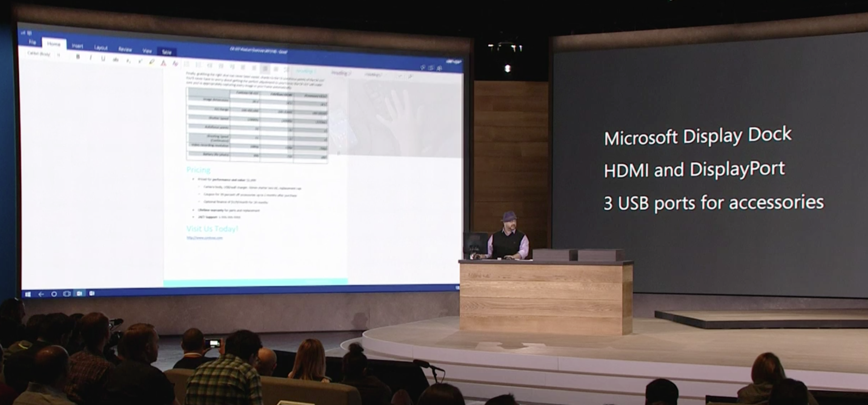Screen dimensions: 868x405
Task: Open the File menu in Word
Action: (x=33, y=42)
